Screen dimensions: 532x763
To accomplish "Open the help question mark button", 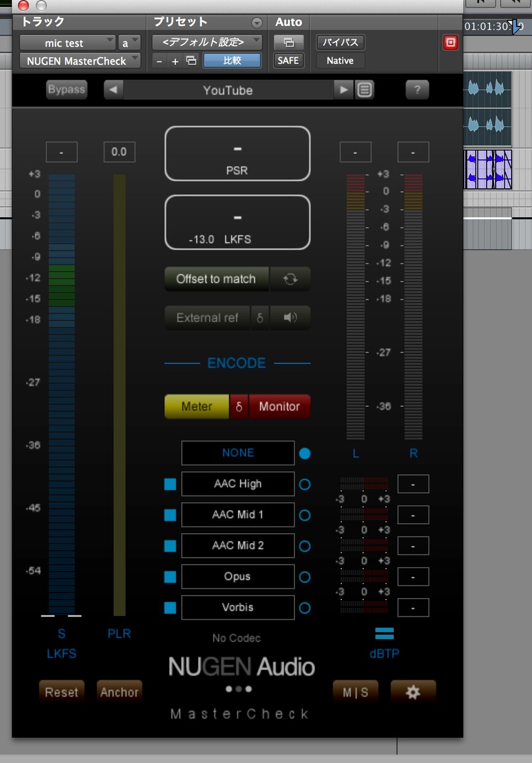I will coord(417,90).
